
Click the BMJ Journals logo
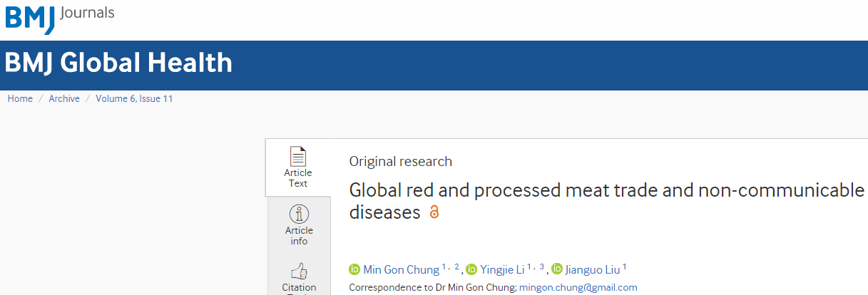click(x=60, y=17)
